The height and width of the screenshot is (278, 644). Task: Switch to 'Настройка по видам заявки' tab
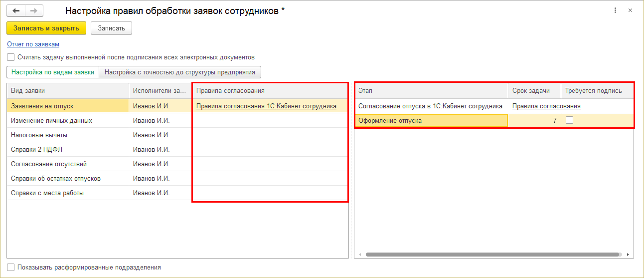point(53,72)
